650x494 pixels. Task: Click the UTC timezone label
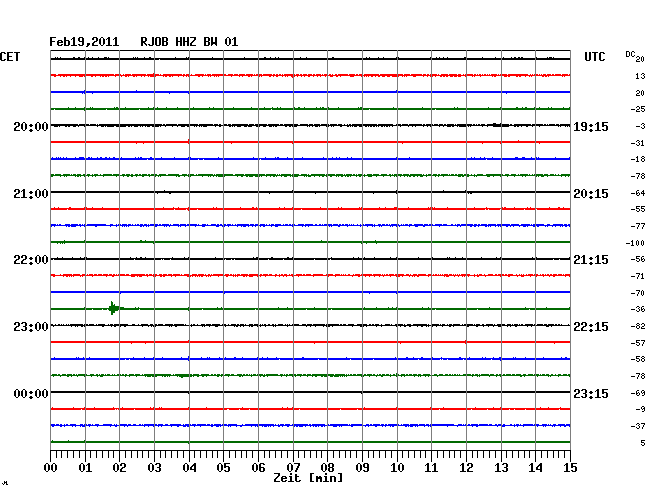tap(595, 57)
